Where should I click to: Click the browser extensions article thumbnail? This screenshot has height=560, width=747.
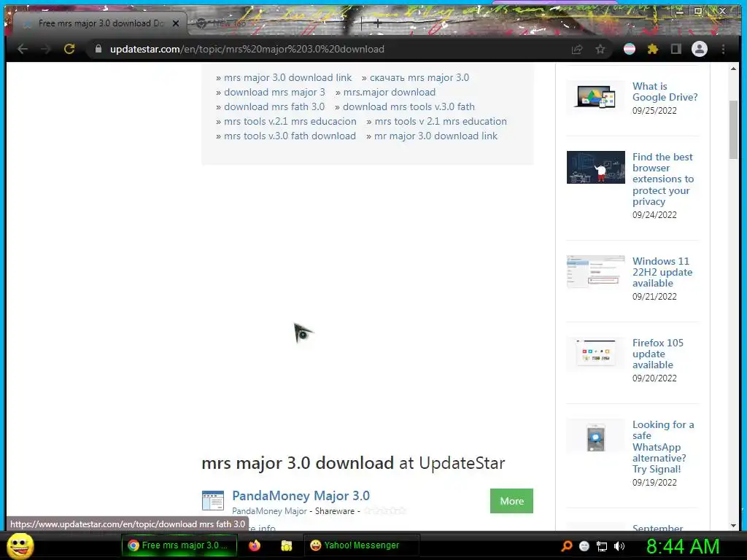coord(595,168)
